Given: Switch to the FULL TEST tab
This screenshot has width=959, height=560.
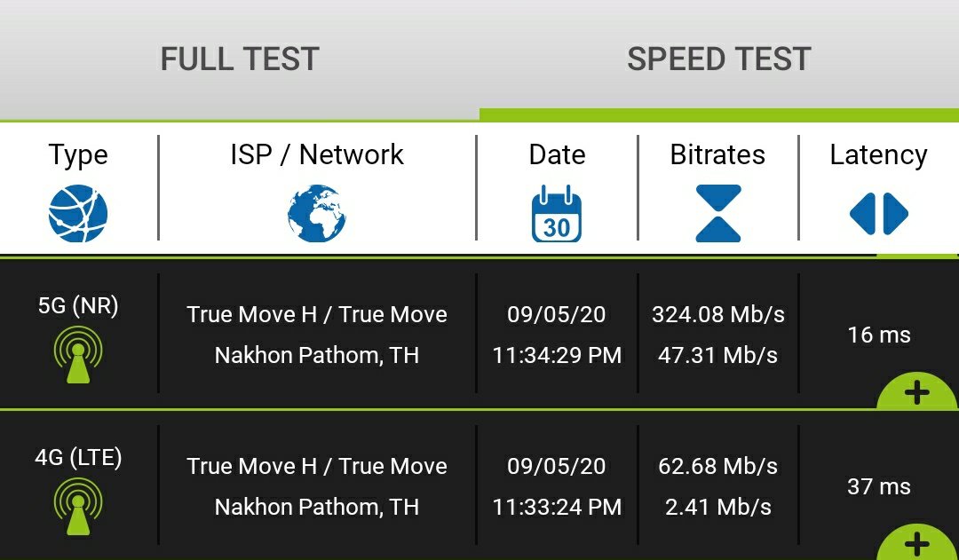Looking at the screenshot, I should 240,59.
